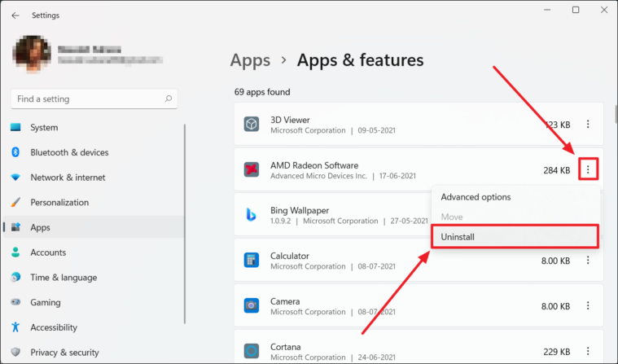Click Camera name text
Viewport: 618px width, 364px height.
285,301
